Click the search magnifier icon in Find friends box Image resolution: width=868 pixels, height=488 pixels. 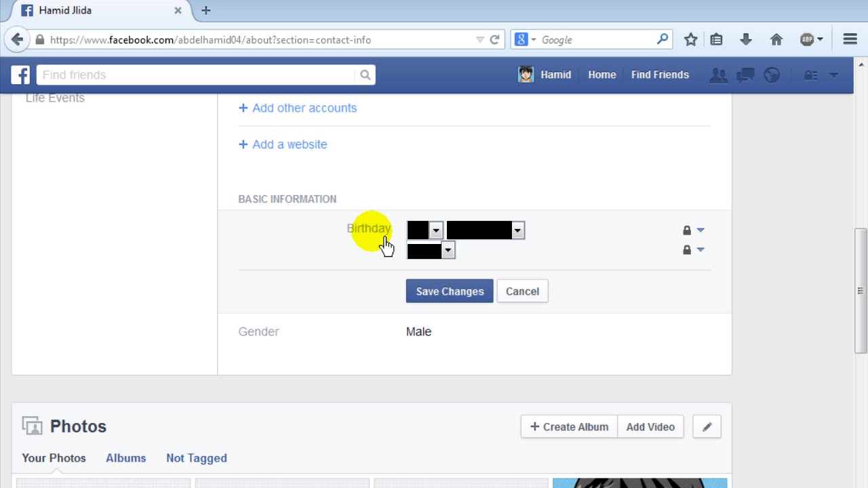coord(365,75)
